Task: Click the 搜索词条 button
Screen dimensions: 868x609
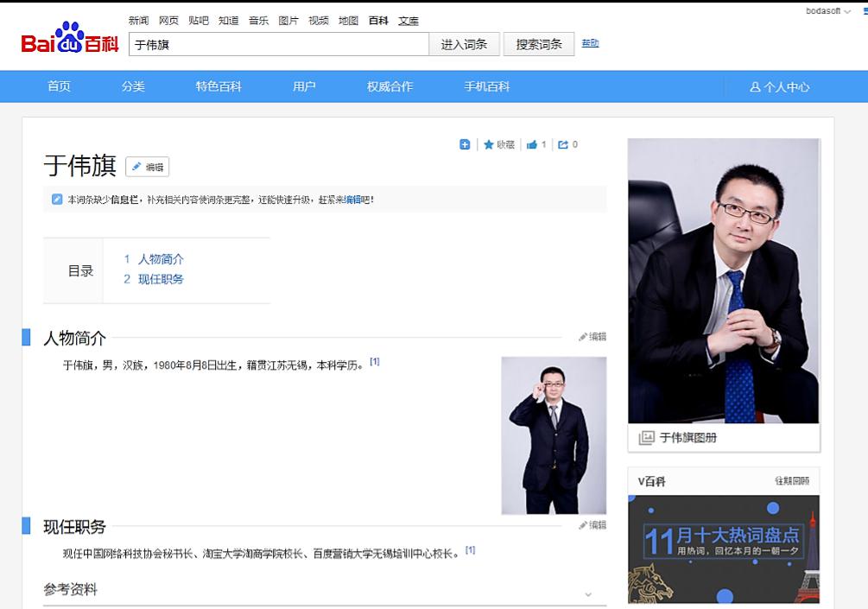Action: point(539,44)
